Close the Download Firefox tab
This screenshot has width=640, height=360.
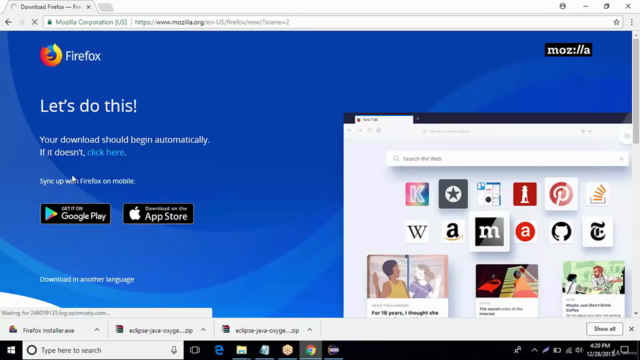coord(89,7)
